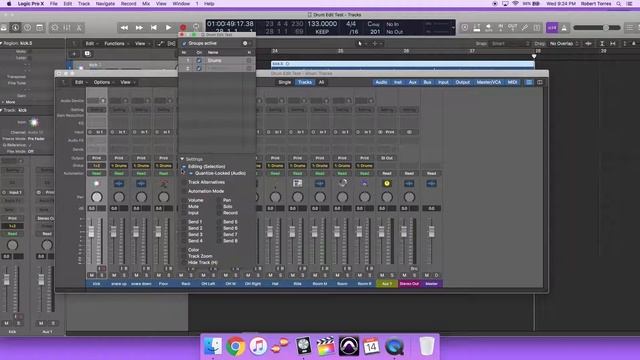Toggle the Metronome click button

564,28
